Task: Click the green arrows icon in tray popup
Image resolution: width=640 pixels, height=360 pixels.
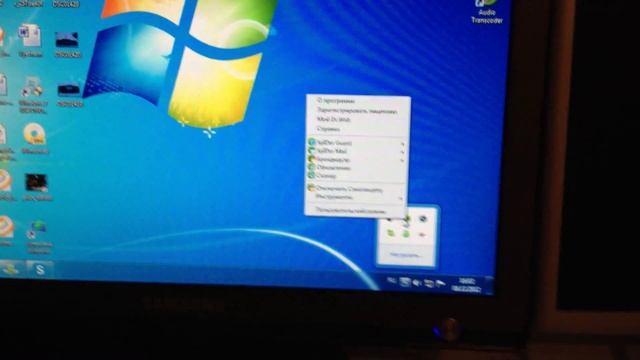Action: [x=391, y=233]
